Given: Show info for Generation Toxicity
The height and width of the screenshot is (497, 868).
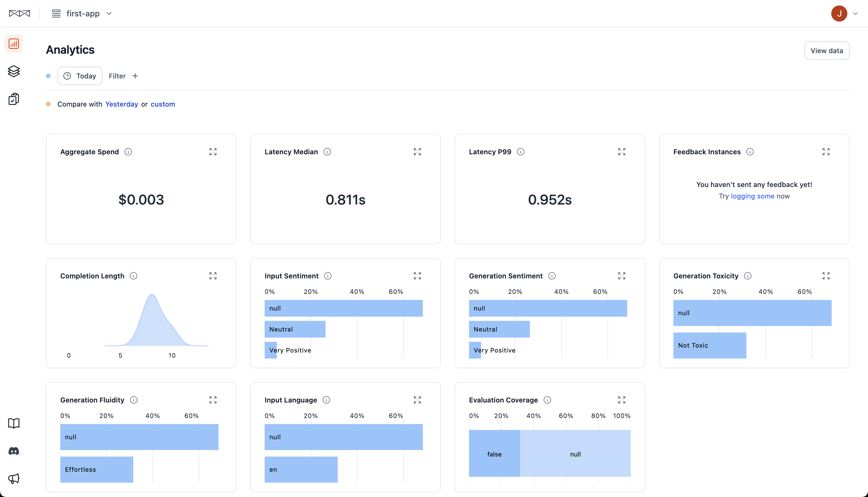Looking at the screenshot, I should pos(748,276).
